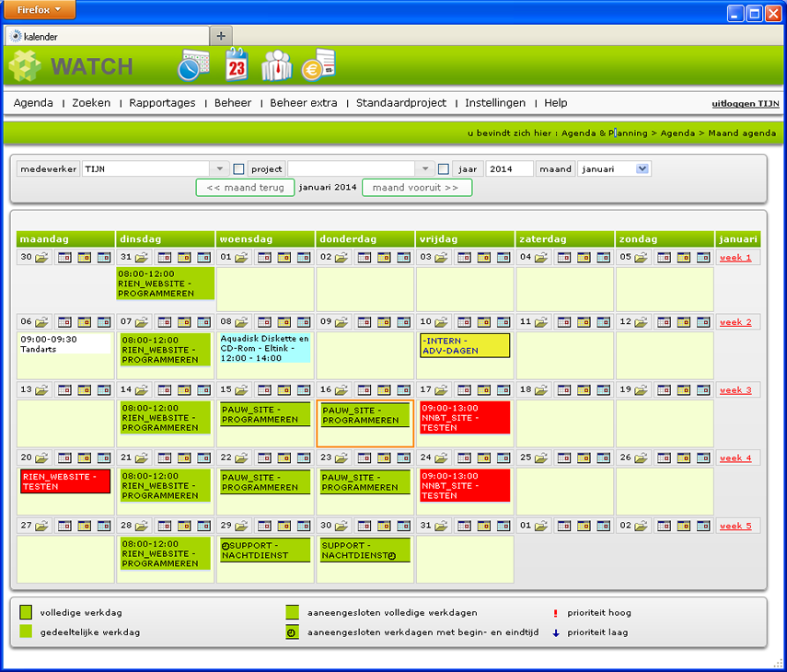This screenshot has height=672, width=787.
Task: Open the week 5 link
Action: click(735, 526)
